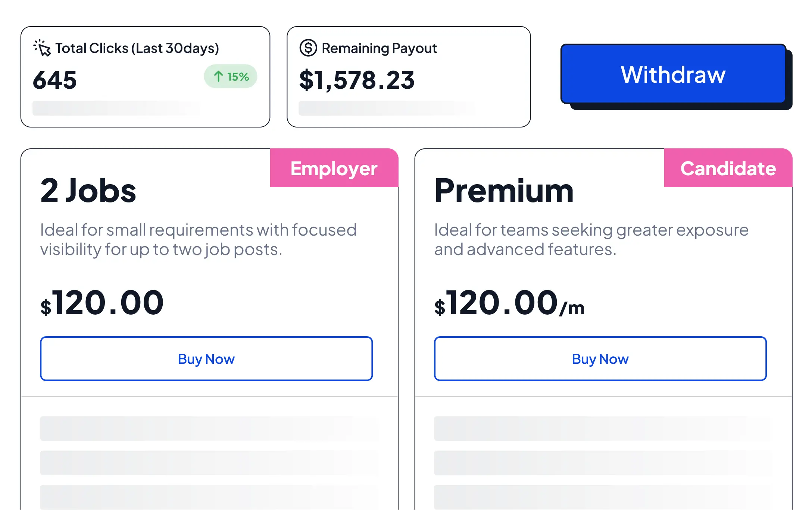
Task: Click the cursor click icon beside Total Clicks
Action: point(41,48)
